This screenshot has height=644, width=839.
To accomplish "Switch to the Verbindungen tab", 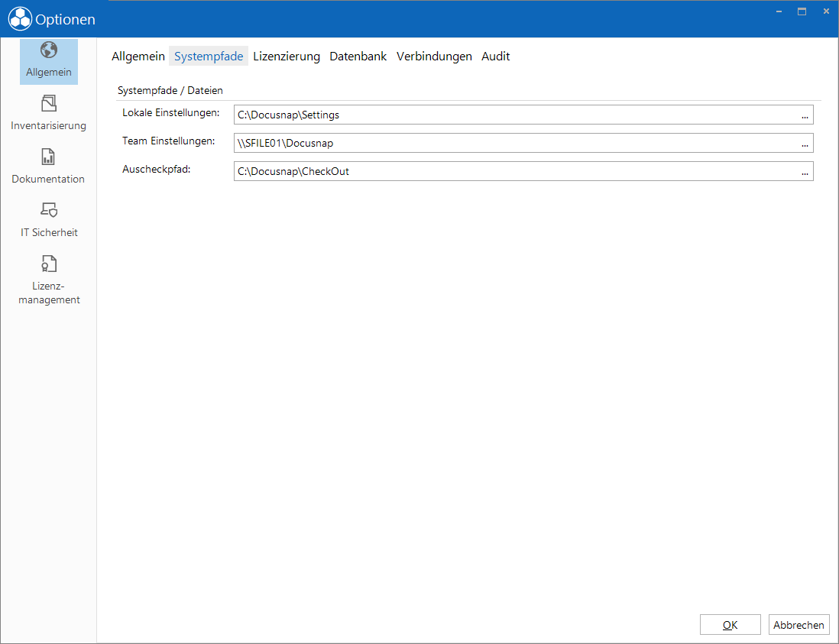I will point(434,57).
